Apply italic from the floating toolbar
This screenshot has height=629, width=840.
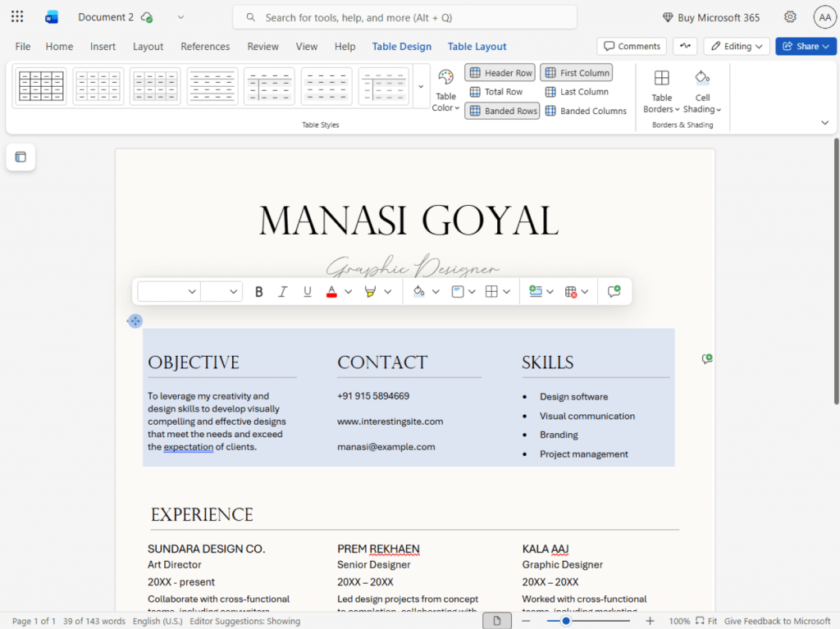pos(283,291)
